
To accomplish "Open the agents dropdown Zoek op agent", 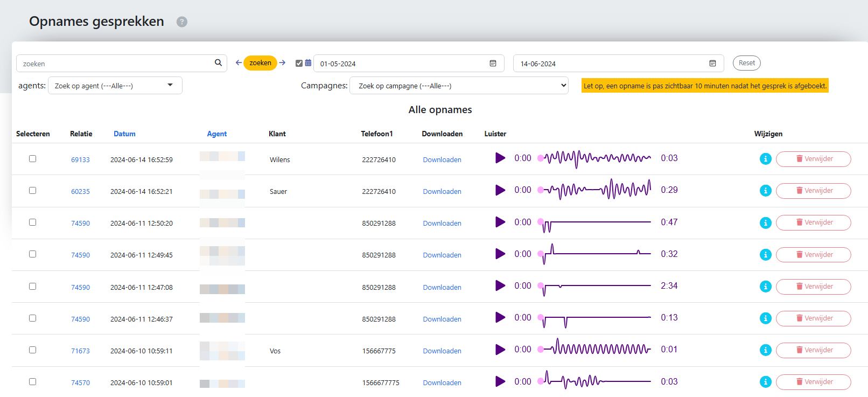I will (x=115, y=86).
